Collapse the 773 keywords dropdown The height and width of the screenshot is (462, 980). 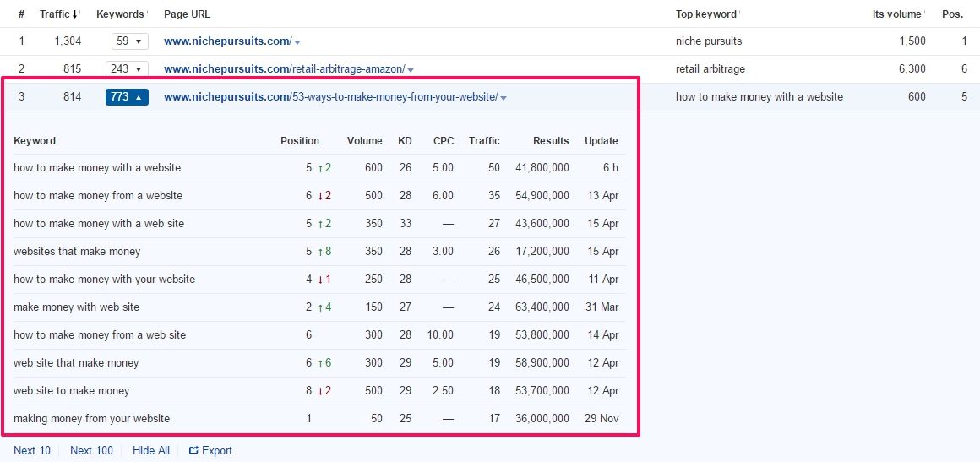pyautogui.click(x=127, y=97)
